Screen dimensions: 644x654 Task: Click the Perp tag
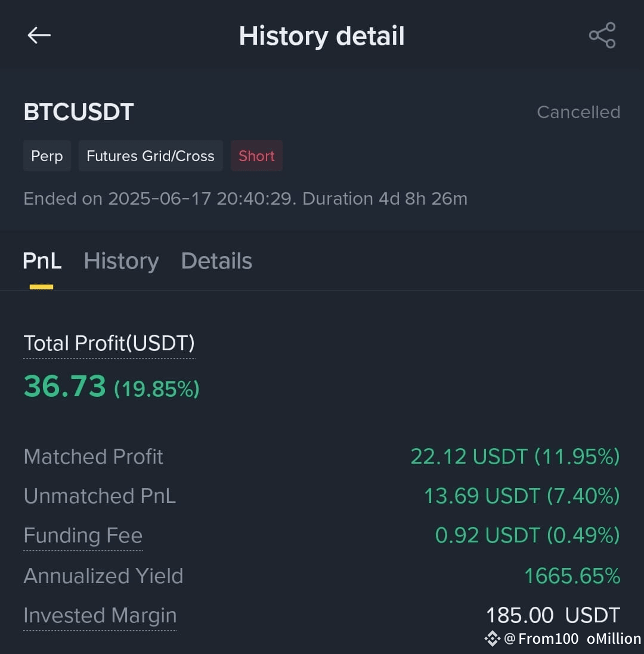[47, 156]
